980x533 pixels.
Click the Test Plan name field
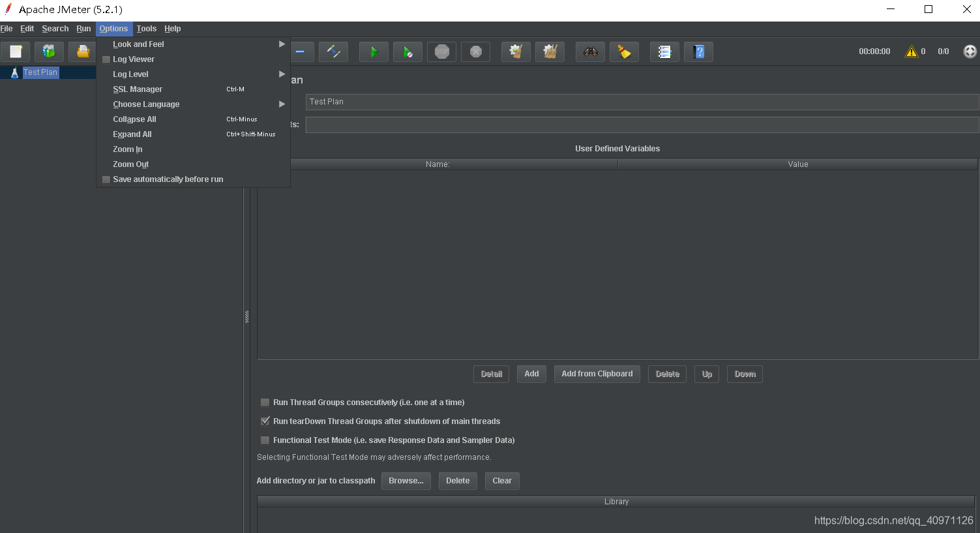(x=642, y=102)
